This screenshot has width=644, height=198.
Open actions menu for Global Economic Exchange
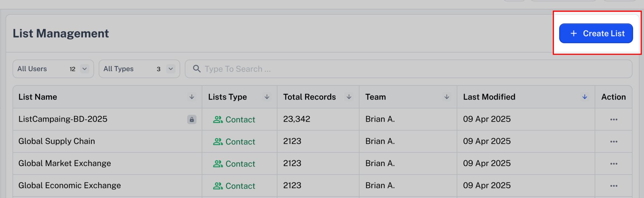[614, 186]
